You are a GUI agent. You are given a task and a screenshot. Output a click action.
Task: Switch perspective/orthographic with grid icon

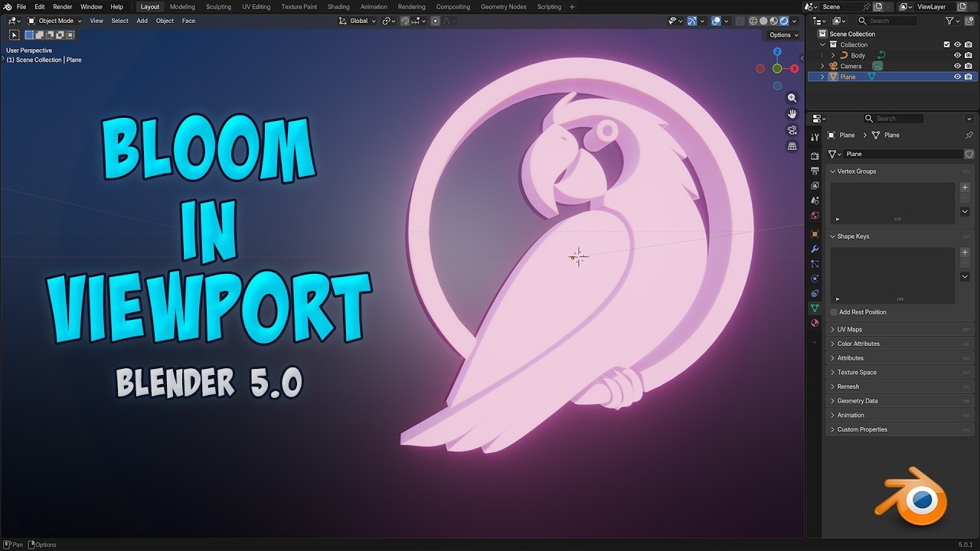[792, 146]
